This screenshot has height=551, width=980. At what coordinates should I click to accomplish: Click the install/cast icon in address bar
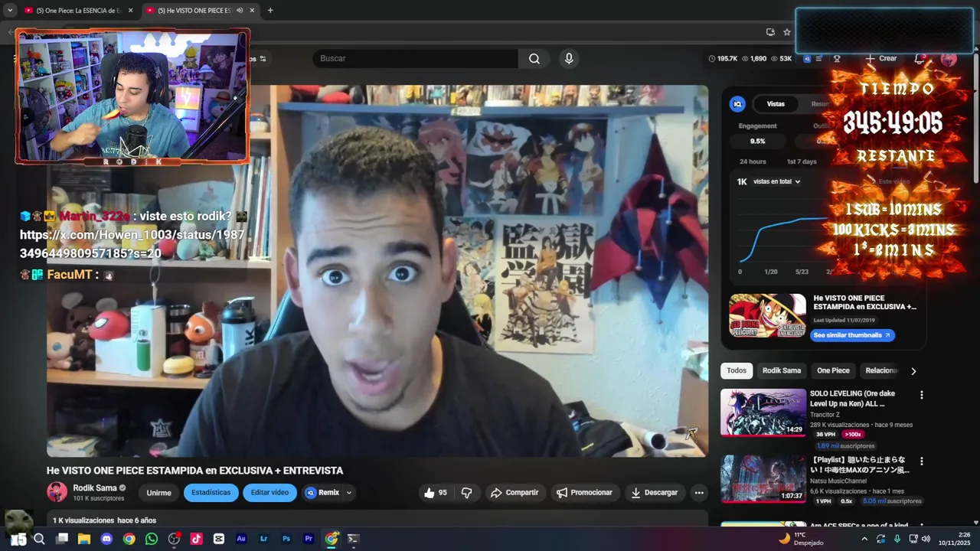770,32
